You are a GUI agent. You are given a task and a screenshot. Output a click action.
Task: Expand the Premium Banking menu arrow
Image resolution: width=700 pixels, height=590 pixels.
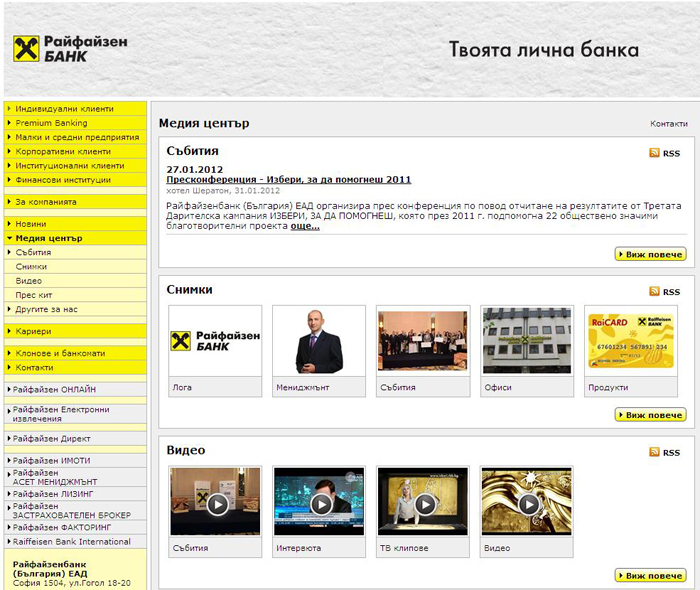click(9, 123)
